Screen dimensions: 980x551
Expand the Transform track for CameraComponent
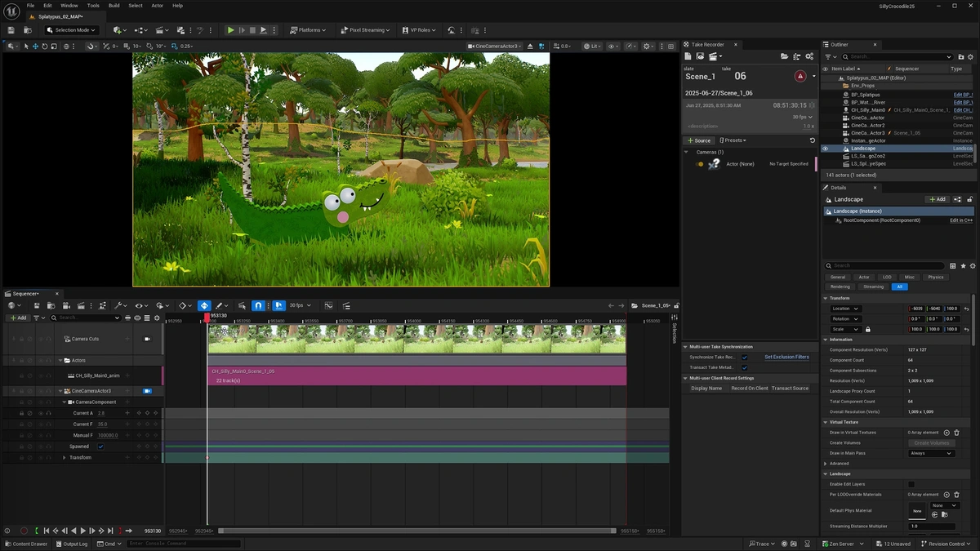point(66,457)
